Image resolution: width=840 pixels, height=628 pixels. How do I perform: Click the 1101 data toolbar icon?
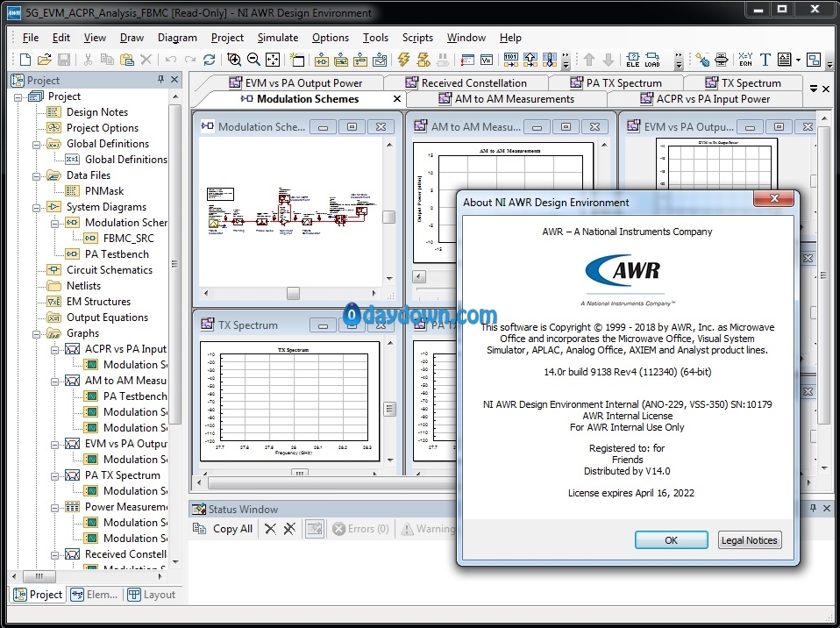click(511, 60)
